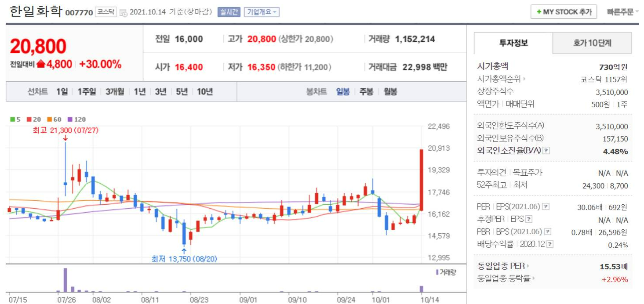Click the tallest volume bar near 07/26
Viewport: 644px width, 304px height.
65,280
